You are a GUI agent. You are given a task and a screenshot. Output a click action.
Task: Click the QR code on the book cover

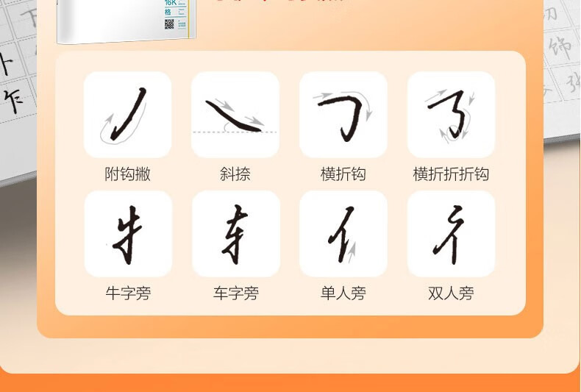(169, 24)
